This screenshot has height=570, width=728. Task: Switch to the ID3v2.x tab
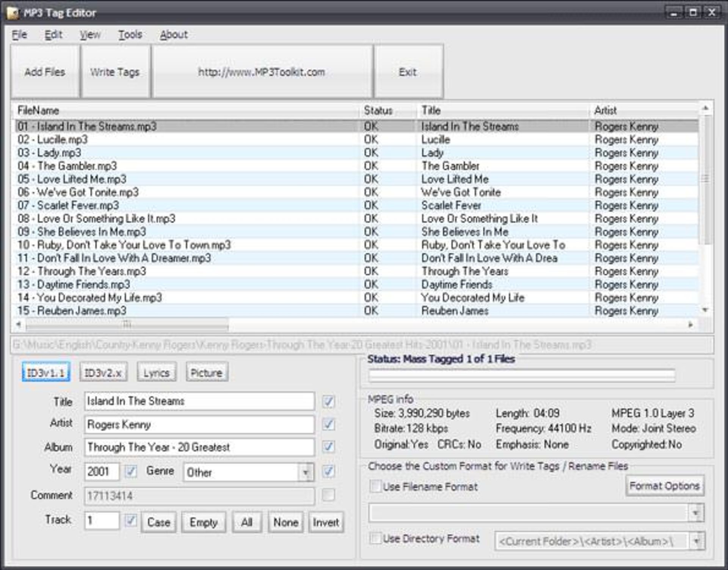[x=103, y=373]
